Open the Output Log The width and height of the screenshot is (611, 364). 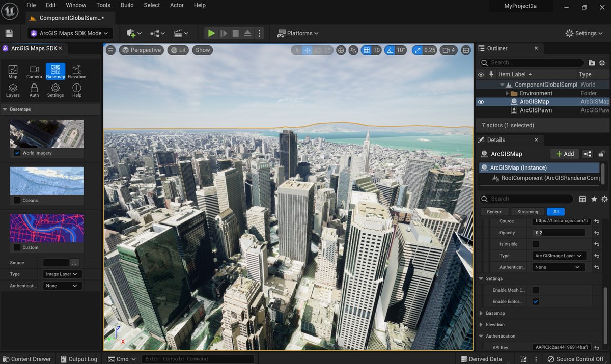[x=78, y=359]
